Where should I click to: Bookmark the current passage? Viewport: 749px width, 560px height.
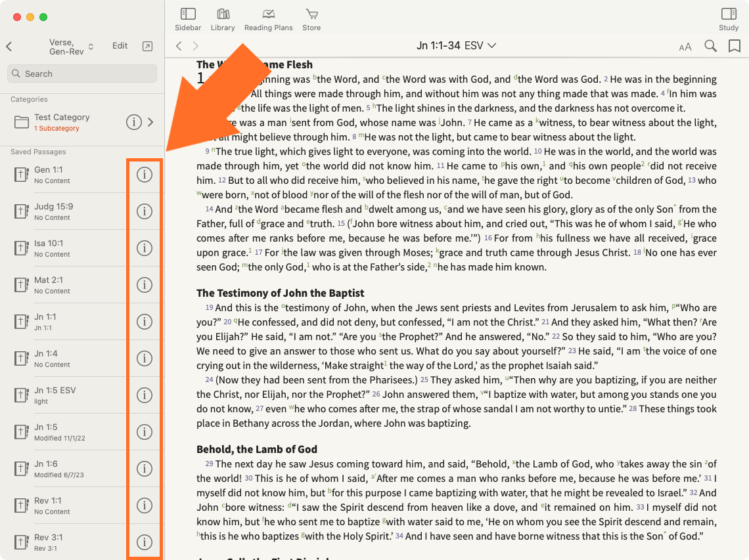point(734,46)
